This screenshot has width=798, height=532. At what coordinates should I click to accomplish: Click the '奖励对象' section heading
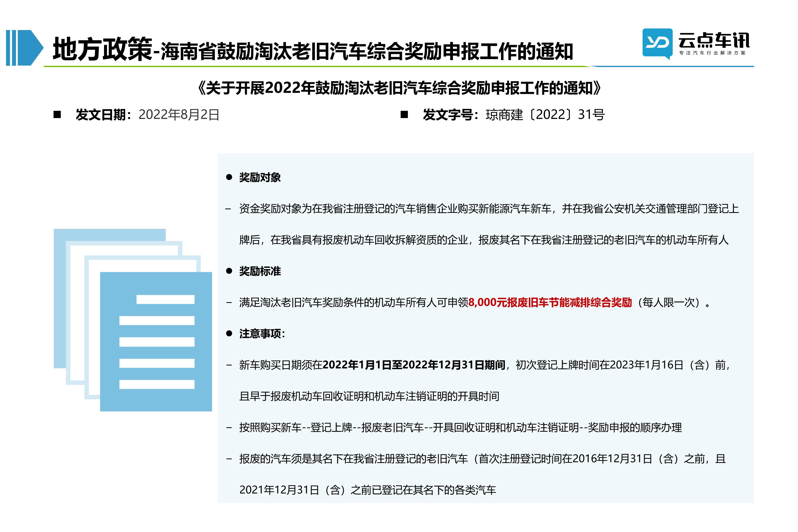pyautogui.click(x=260, y=177)
